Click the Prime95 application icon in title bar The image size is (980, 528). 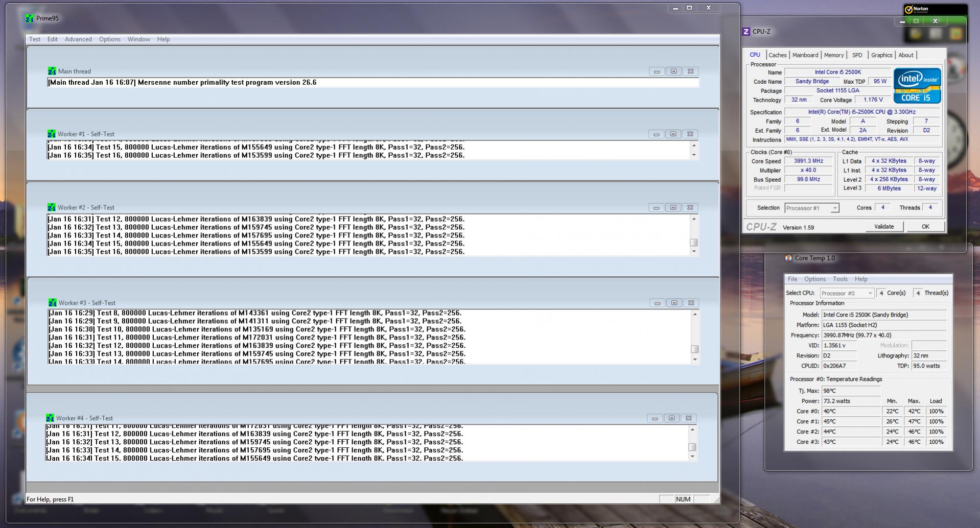(x=30, y=18)
